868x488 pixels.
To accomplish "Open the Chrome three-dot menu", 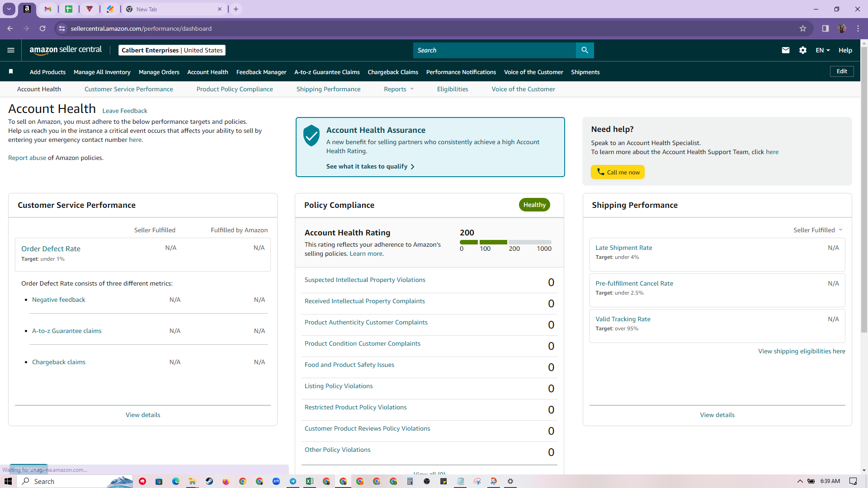I will tap(858, 28).
